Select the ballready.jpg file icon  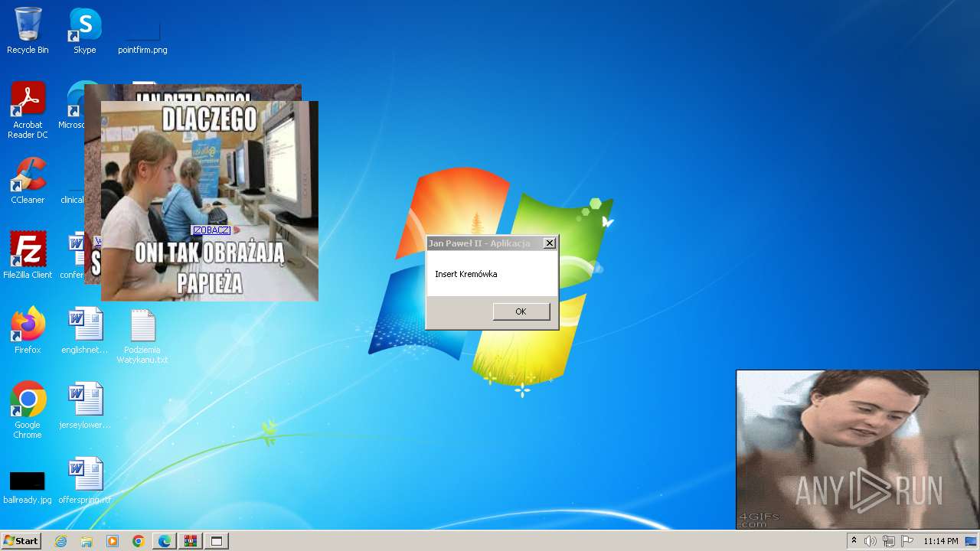[28, 487]
